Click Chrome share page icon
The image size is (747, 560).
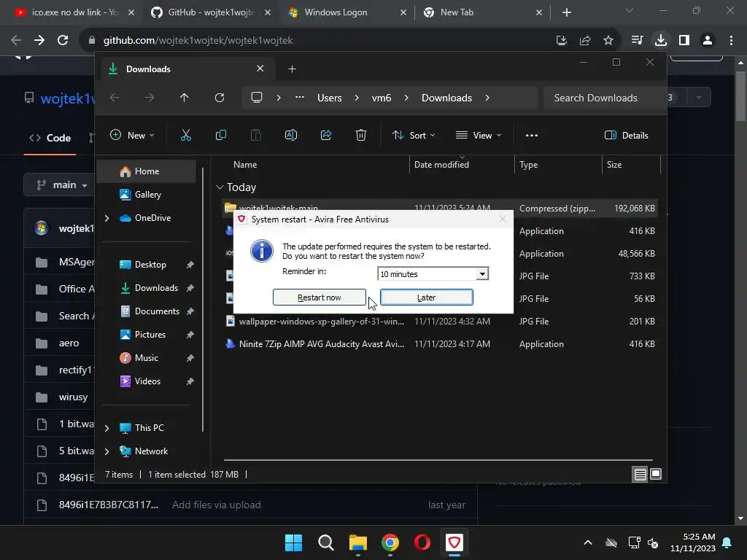[585, 41]
